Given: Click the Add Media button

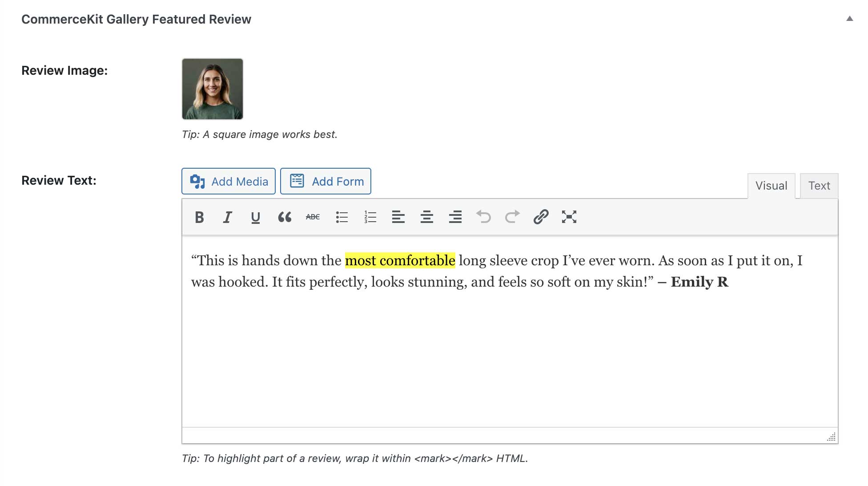Looking at the screenshot, I should click(x=229, y=181).
